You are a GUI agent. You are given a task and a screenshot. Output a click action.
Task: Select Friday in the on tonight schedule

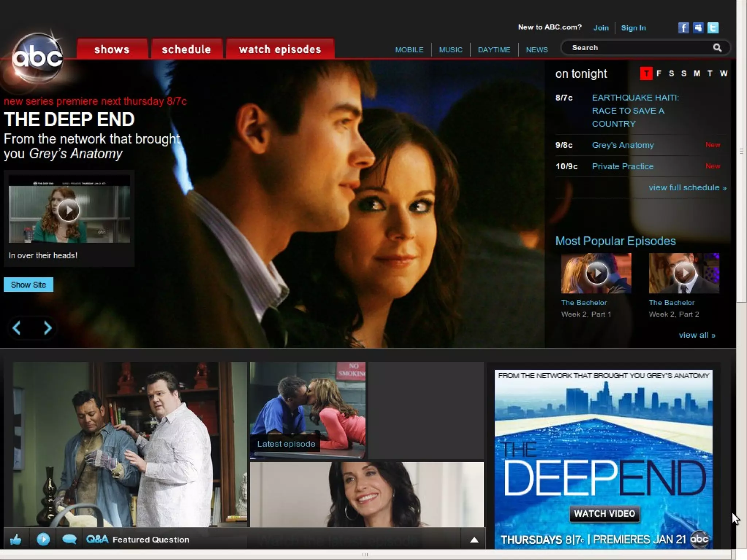tap(659, 74)
